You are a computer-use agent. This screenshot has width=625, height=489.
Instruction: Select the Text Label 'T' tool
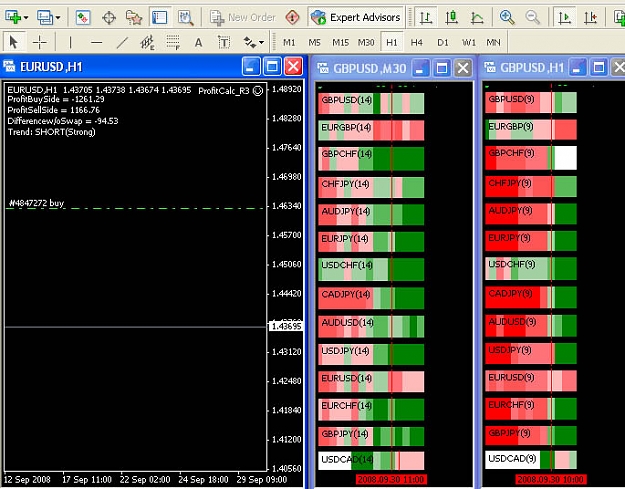pyautogui.click(x=224, y=42)
